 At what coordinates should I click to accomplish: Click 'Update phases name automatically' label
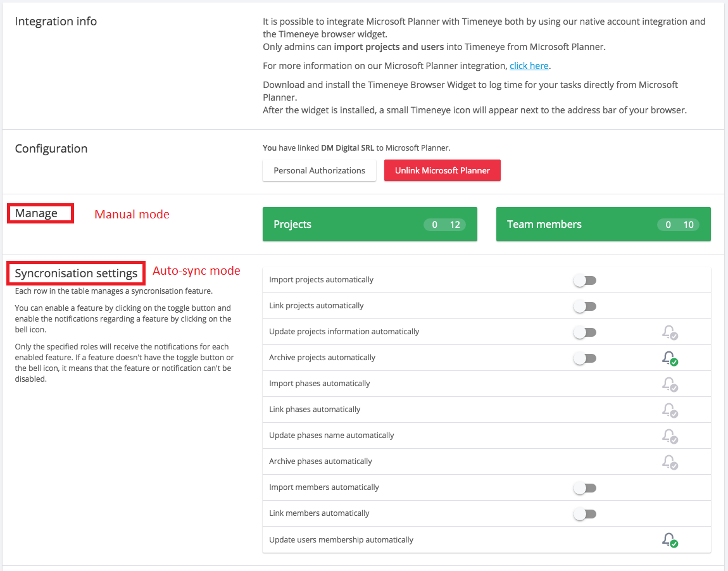click(332, 436)
